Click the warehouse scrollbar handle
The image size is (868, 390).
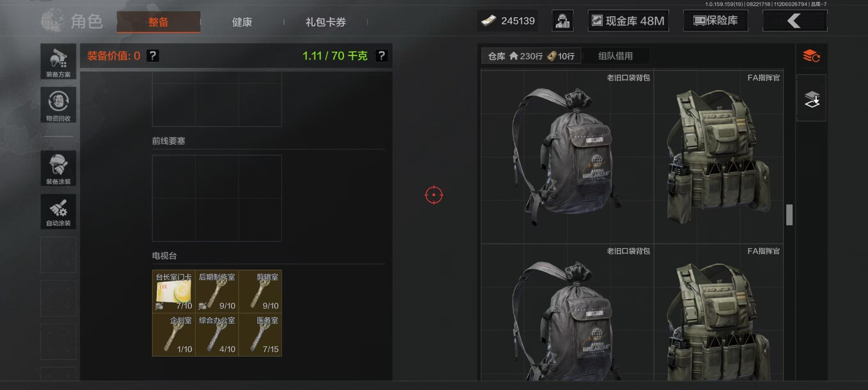point(789,215)
